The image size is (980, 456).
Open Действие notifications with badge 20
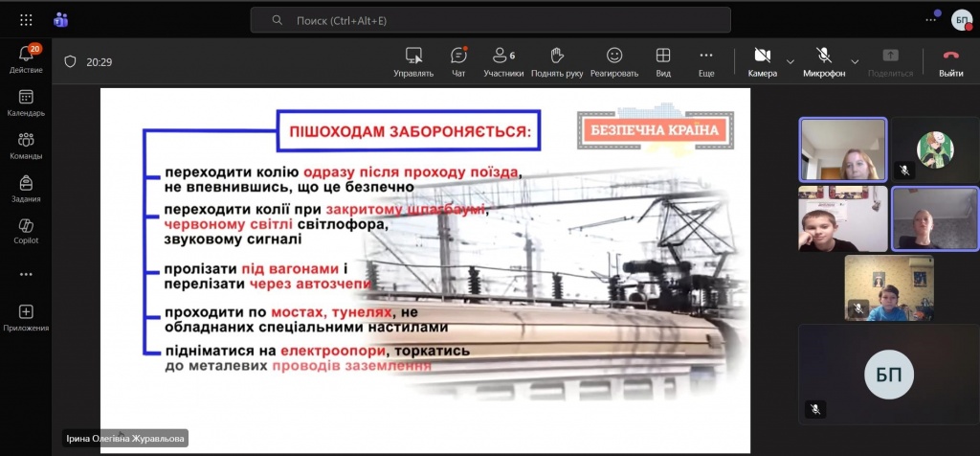[x=26, y=59]
